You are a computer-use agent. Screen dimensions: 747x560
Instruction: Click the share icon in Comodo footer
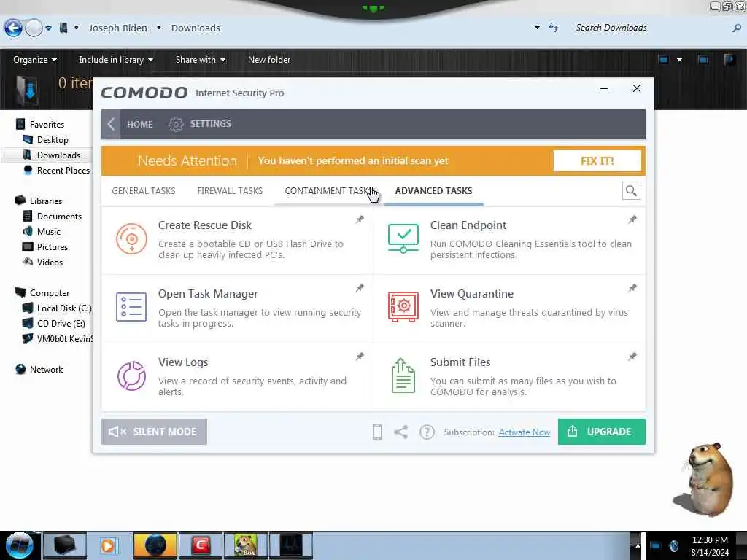pos(401,432)
